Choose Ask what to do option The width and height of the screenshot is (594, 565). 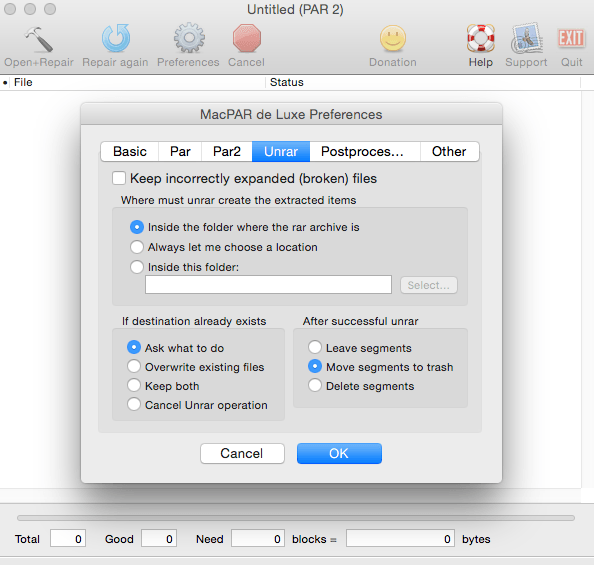134,347
